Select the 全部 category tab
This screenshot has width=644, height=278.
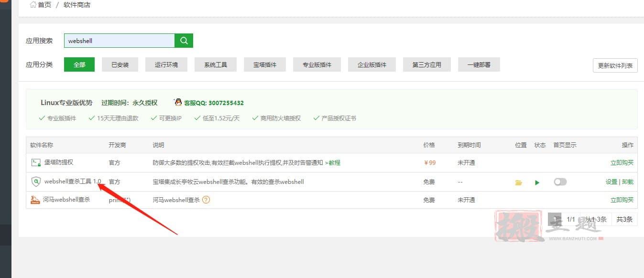79,64
